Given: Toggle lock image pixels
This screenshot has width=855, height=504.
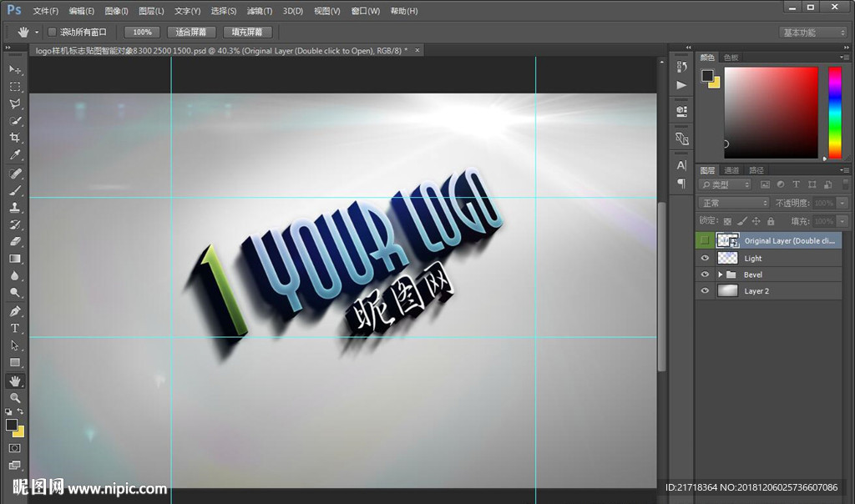Looking at the screenshot, I should click(x=741, y=221).
